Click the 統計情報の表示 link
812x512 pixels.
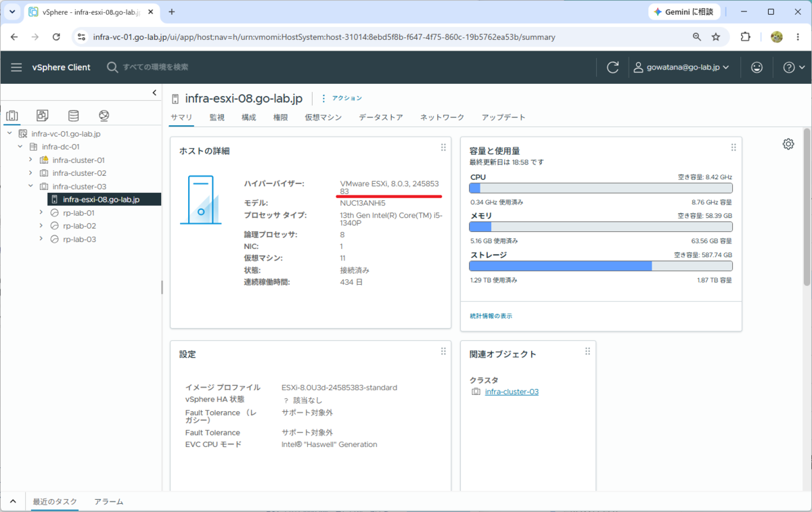tap(491, 316)
